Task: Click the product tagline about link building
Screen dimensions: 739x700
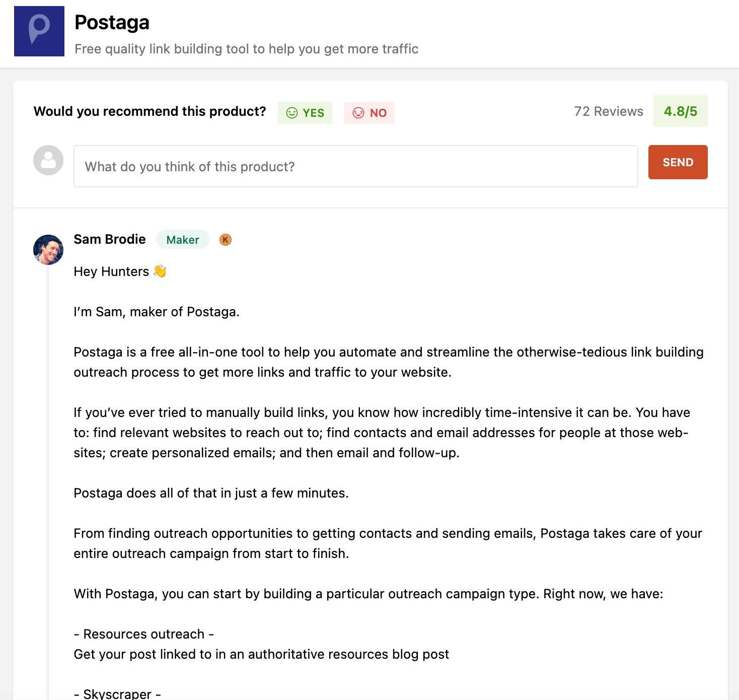Action: click(246, 49)
